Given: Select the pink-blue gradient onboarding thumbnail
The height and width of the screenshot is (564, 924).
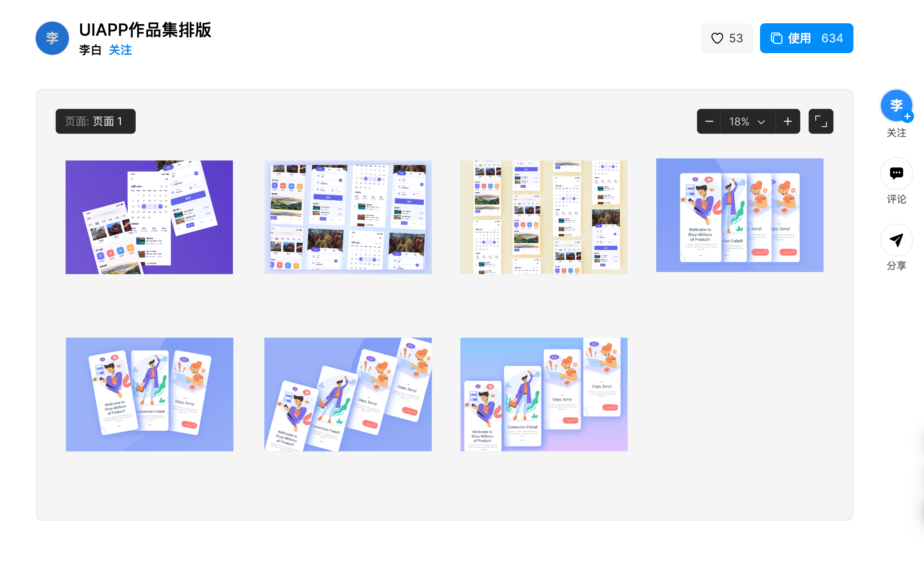Looking at the screenshot, I should pyautogui.click(x=544, y=394).
